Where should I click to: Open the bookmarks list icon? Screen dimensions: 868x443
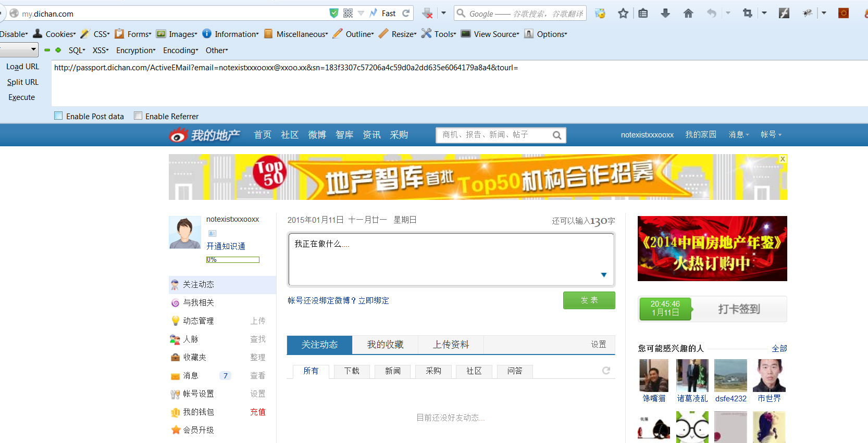point(643,14)
